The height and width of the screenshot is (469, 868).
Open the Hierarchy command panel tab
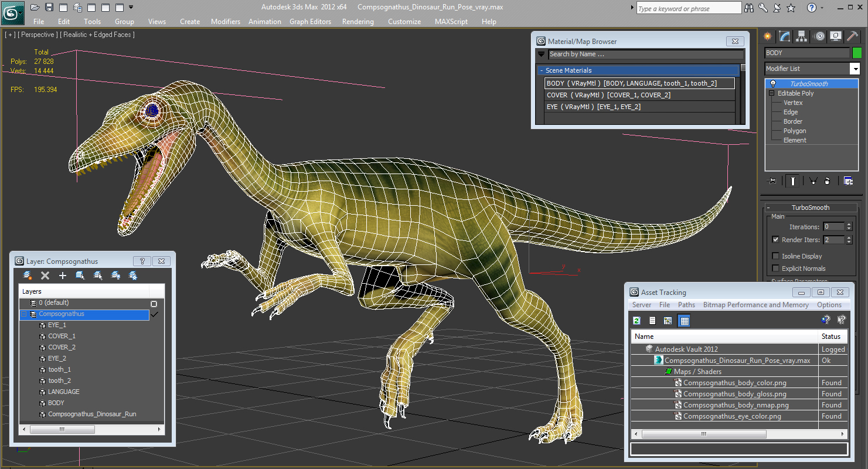click(802, 36)
